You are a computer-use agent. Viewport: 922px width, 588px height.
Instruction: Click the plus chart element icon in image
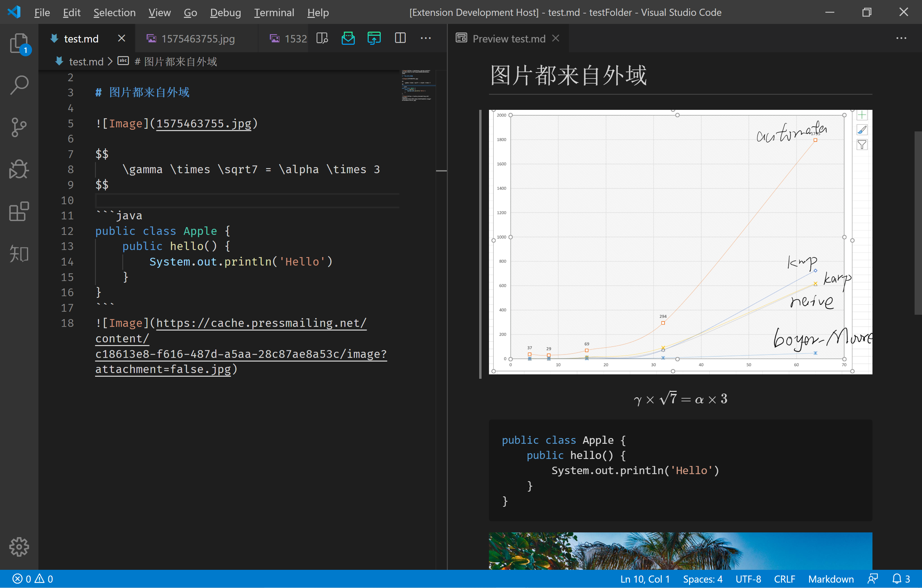(x=862, y=115)
